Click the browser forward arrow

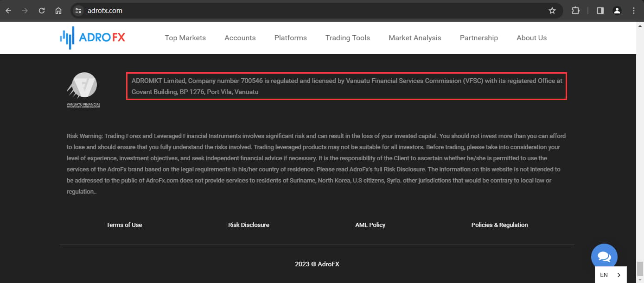click(25, 11)
